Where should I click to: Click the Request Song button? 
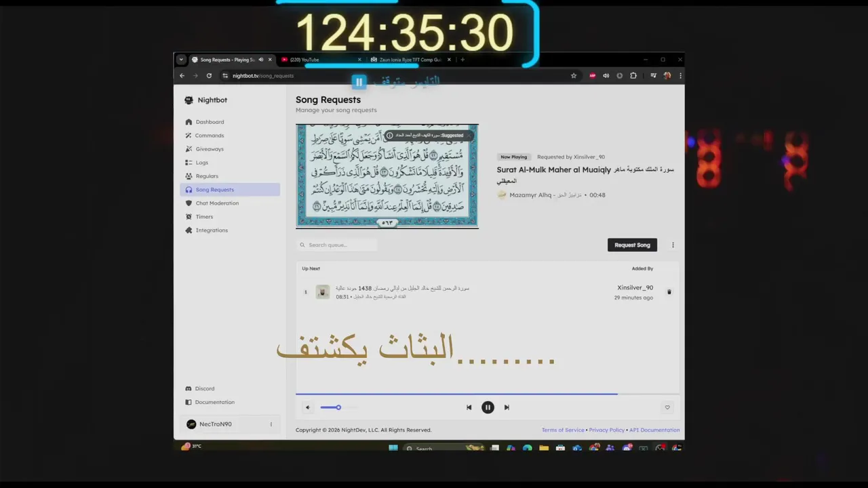[632, 245]
